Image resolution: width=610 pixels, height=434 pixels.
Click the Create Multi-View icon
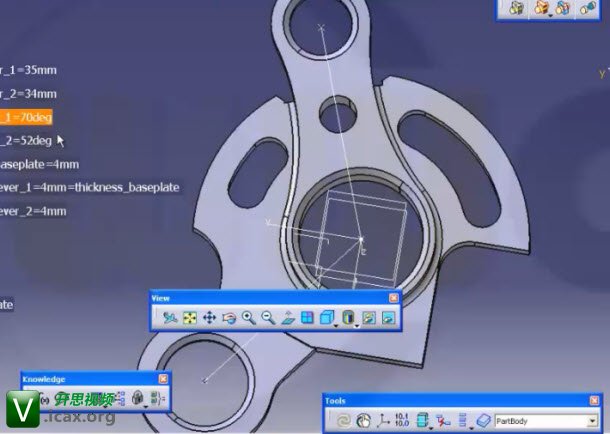pyautogui.click(x=307, y=318)
